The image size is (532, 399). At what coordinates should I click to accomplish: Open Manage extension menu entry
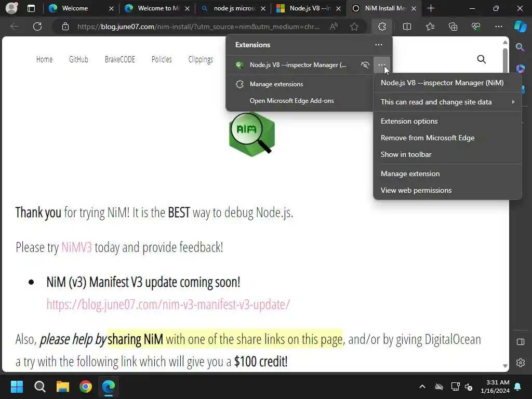coord(447,174)
